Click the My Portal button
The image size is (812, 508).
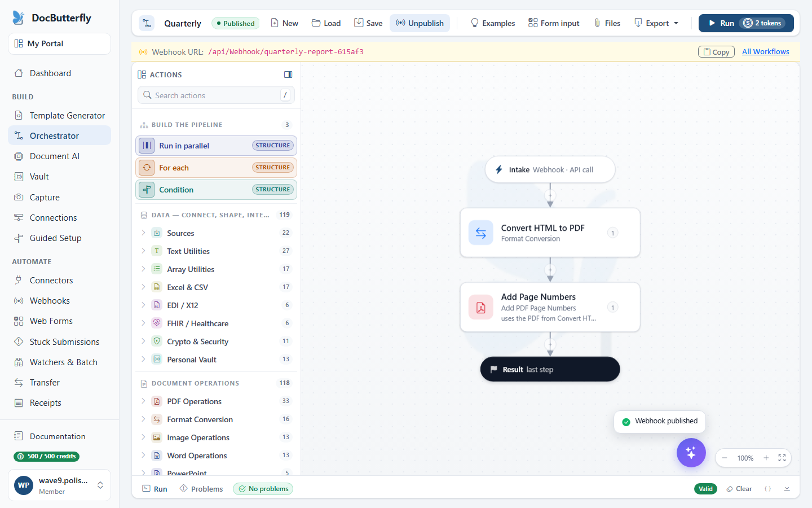pos(59,43)
